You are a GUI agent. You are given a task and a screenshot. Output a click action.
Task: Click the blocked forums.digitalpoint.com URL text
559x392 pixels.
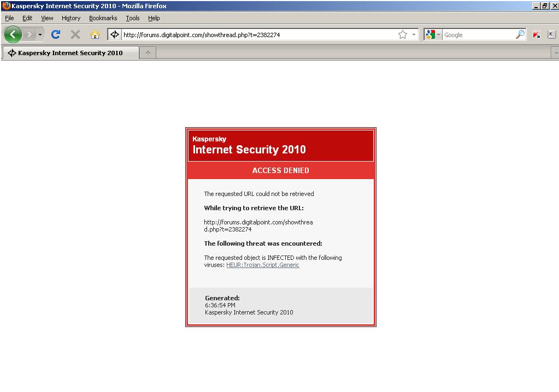(x=258, y=225)
